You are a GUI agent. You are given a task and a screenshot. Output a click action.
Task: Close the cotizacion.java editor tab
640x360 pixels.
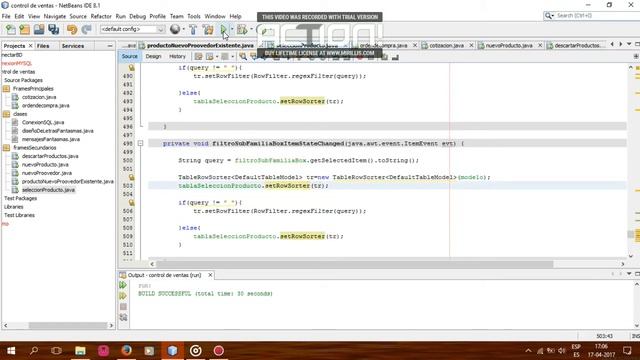(471, 45)
